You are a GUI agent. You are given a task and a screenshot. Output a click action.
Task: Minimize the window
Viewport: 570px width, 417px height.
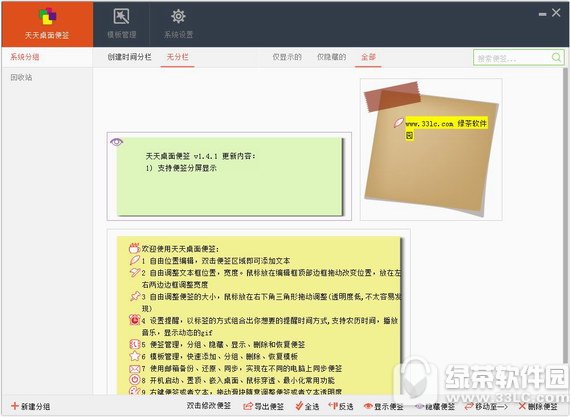click(542, 14)
